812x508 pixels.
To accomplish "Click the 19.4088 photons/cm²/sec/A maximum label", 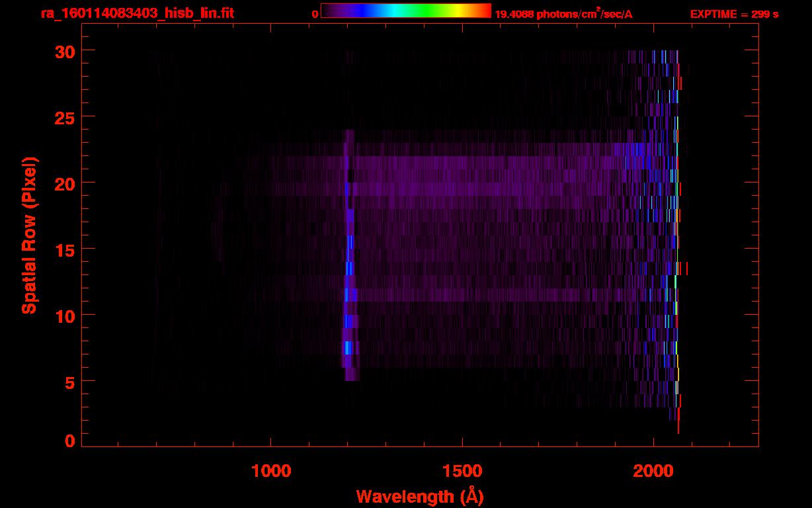I will 563,13.
